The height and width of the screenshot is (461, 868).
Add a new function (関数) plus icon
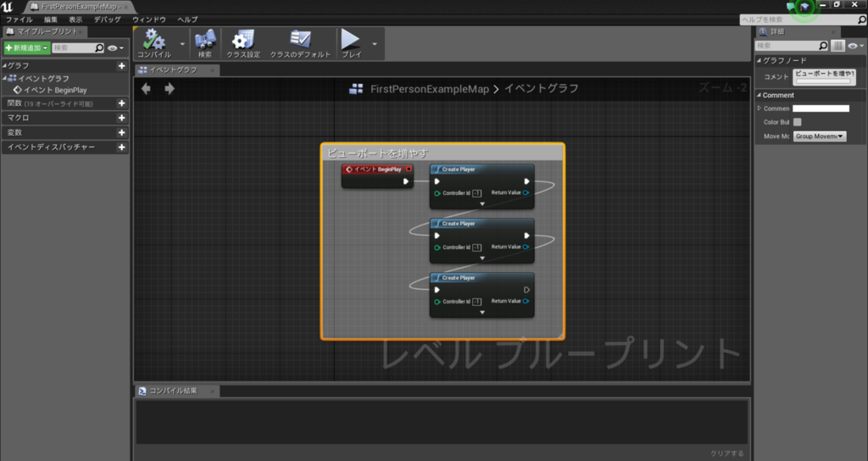point(121,103)
